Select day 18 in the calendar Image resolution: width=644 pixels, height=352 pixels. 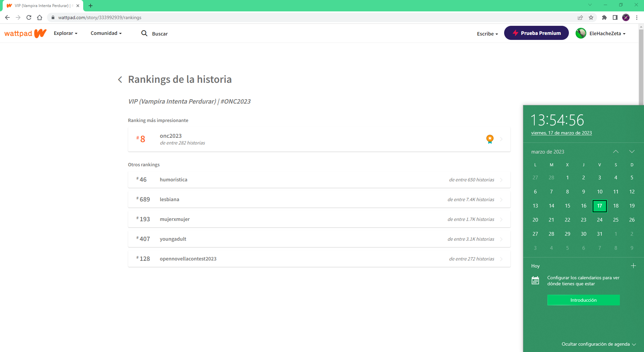coord(616,206)
